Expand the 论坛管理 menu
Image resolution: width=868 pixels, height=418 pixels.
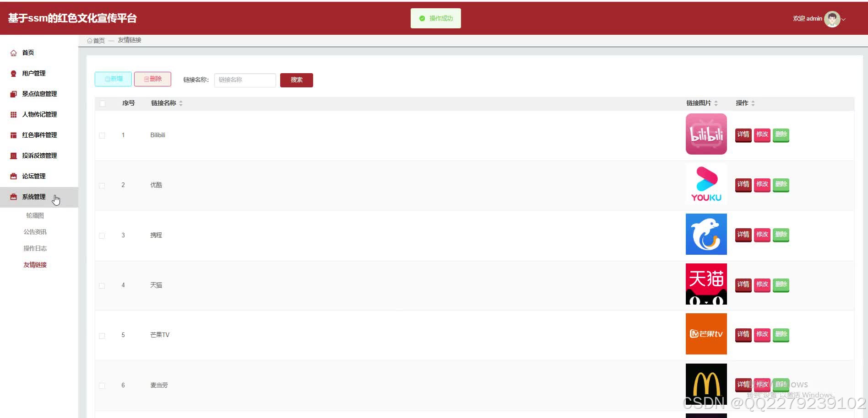pos(39,177)
